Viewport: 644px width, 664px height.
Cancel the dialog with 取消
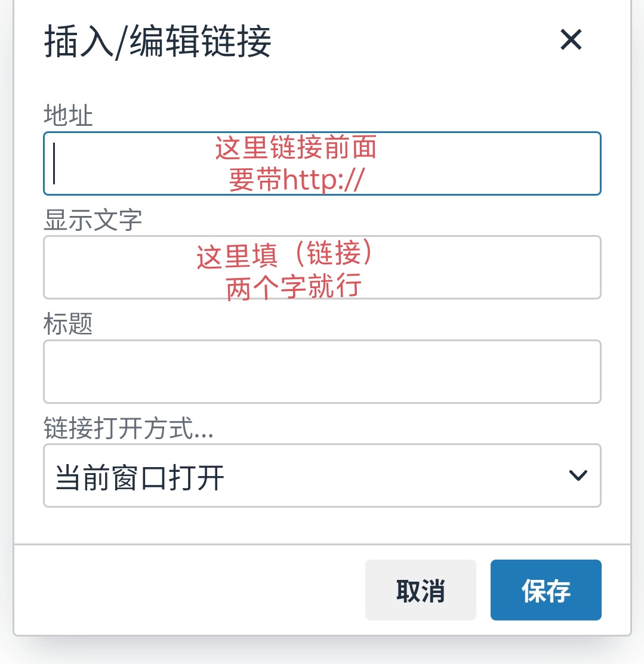click(x=420, y=590)
